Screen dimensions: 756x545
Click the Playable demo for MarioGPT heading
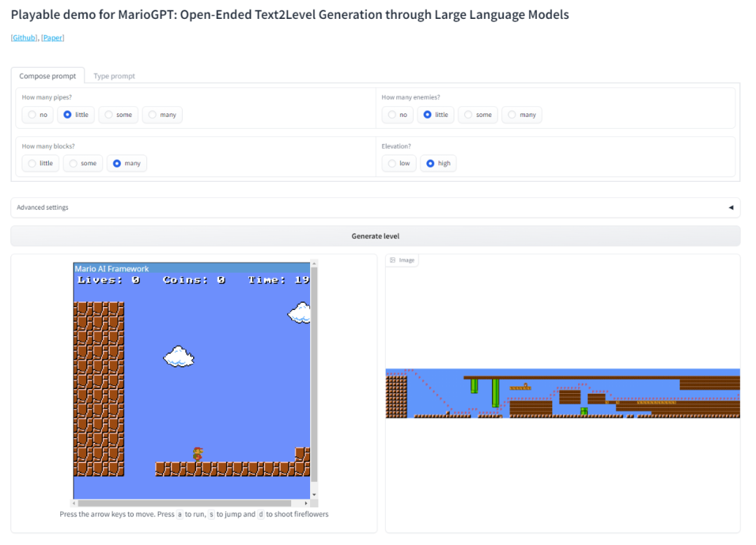click(290, 15)
